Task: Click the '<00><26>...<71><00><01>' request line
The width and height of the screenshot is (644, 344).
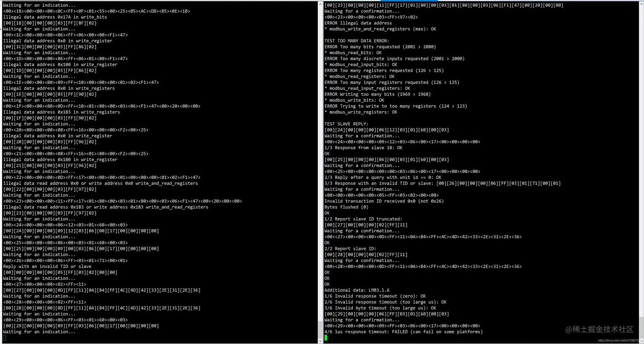Action: (65, 260)
